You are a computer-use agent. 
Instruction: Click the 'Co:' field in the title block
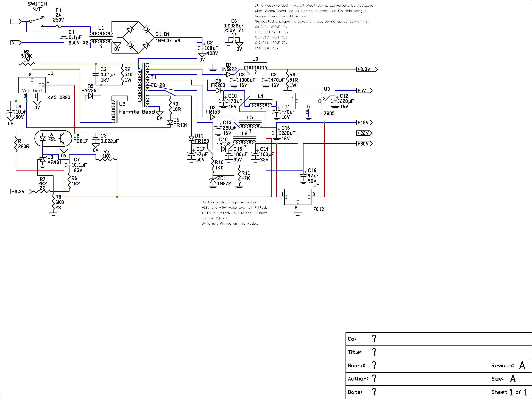pyautogui.click(x=438, y=339)
